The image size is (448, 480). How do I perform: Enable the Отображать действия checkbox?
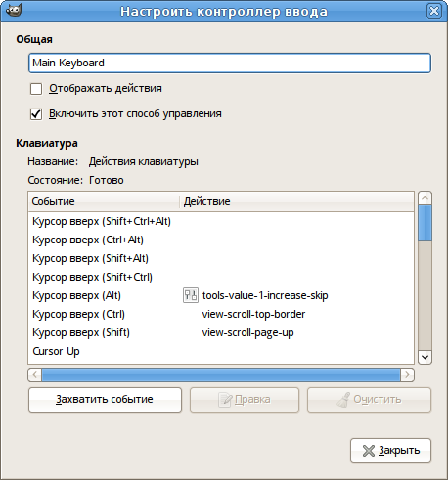[x=36, y=89]
